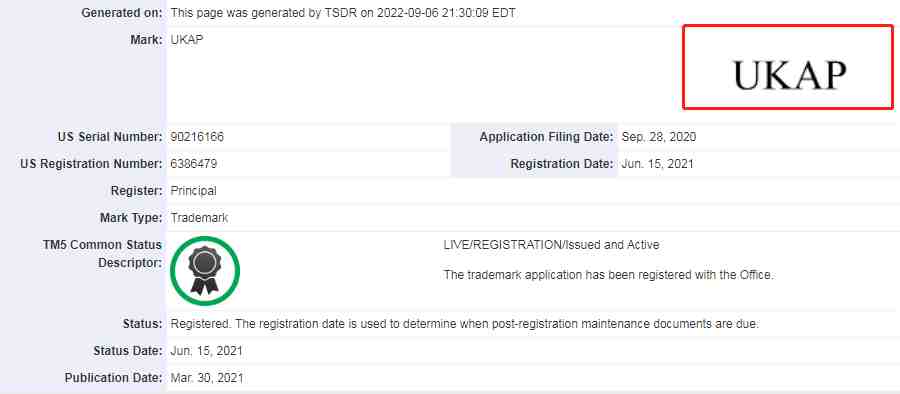Click the Status Date value
The height and width of the screenshot is (394, 900).
[x=207, y=351]
